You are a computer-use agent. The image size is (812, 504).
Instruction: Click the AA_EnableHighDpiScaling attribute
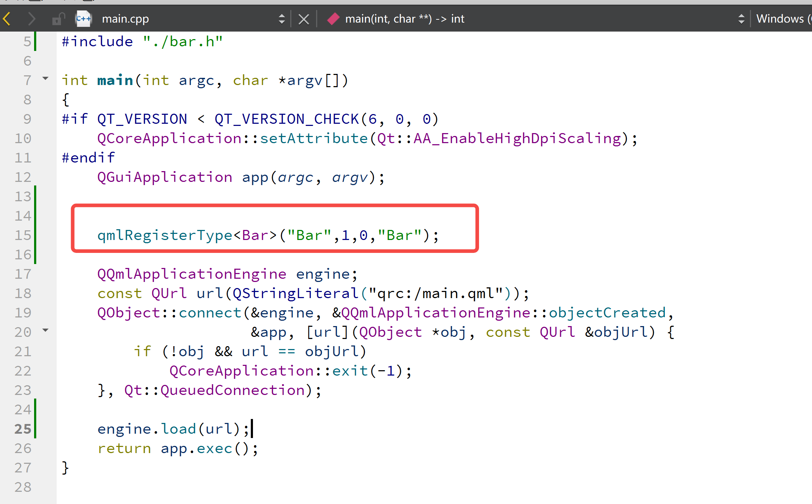[517, 138]
